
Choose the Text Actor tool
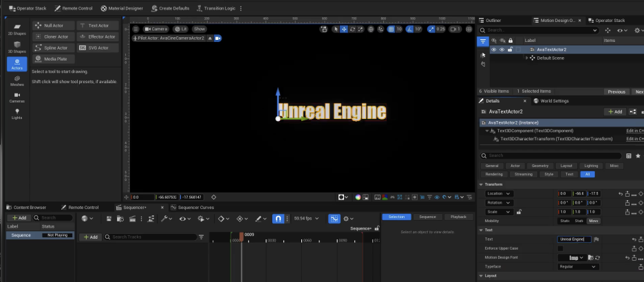[x=98, y=25]
